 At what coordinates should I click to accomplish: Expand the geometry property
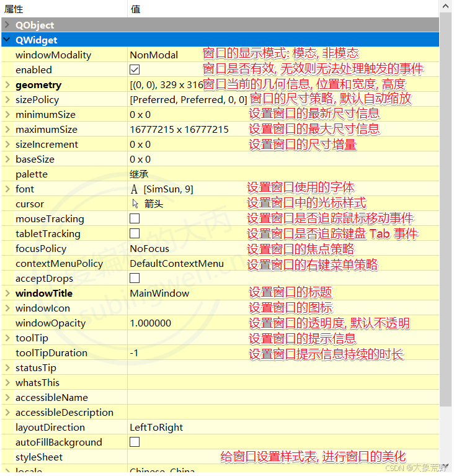tap(7, 84)
